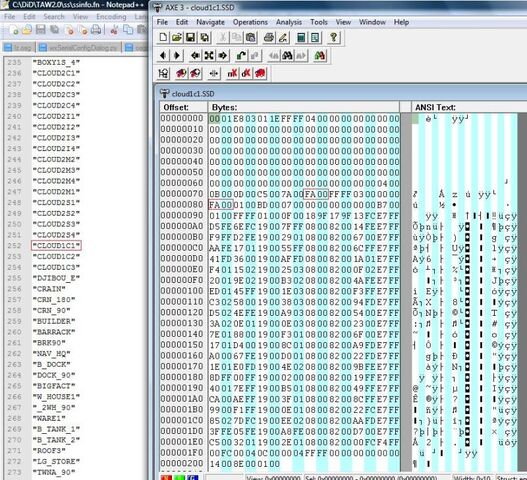The height and width of the screenshot is (480, 527).
Task: Click the Notepad++ save floppy icon
Action: pos(41,30)
